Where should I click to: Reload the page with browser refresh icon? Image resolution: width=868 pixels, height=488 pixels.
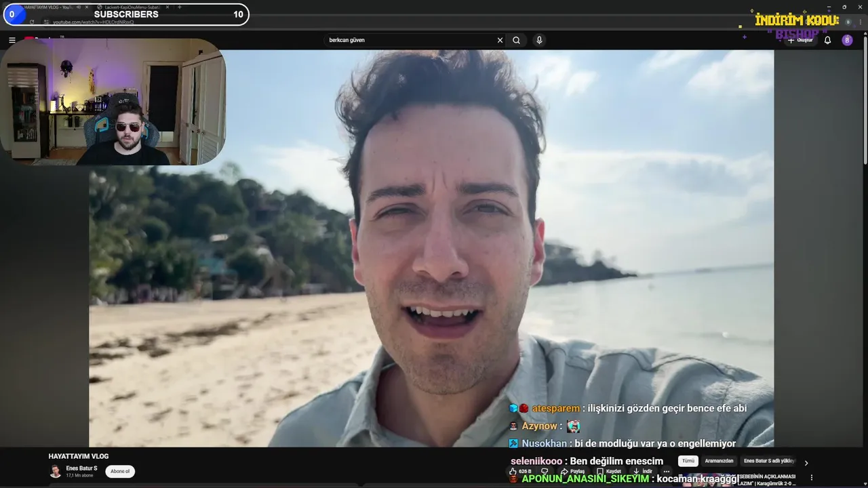(32, 22)
